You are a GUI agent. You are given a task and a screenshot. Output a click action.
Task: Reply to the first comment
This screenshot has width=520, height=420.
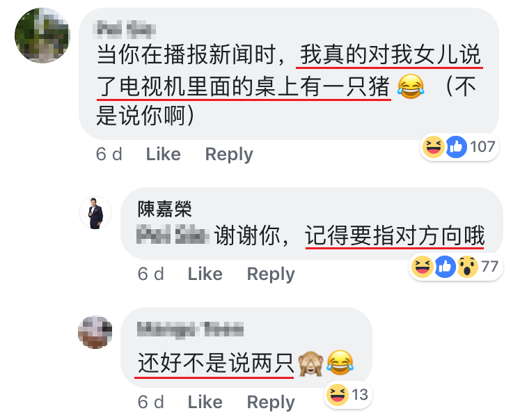(x=229, y=154)
